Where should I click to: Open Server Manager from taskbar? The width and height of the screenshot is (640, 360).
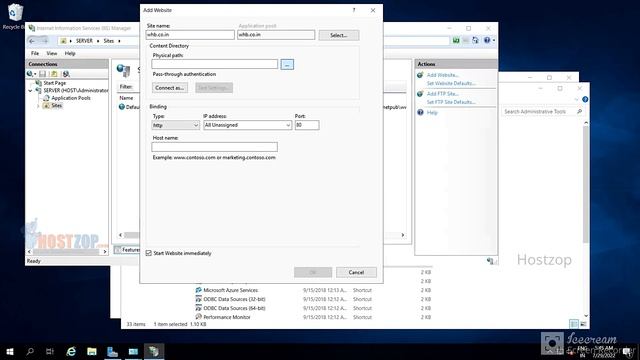[x=112, y=351]
